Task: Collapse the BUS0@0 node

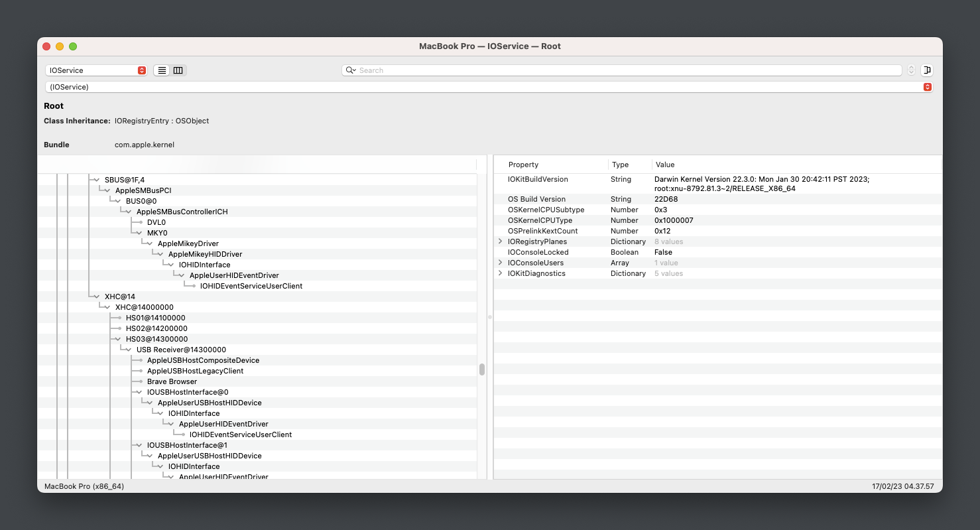Action: point(118,201)
